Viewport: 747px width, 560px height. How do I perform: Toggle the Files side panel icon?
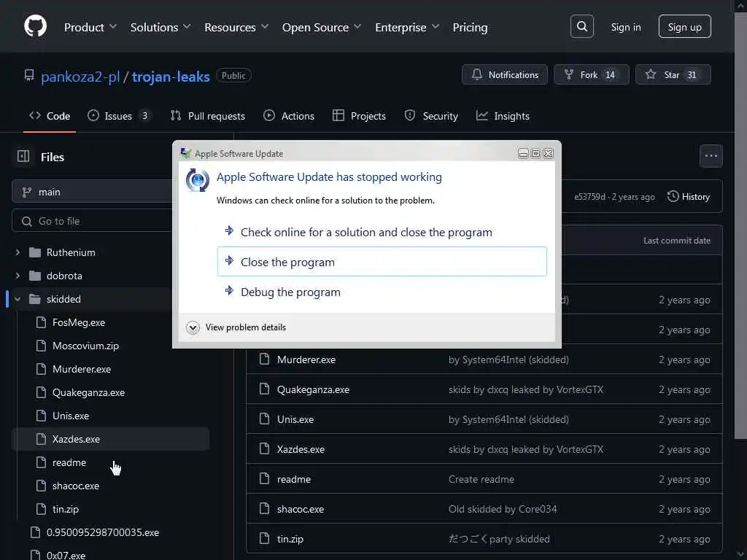click(x=23, y=156)
